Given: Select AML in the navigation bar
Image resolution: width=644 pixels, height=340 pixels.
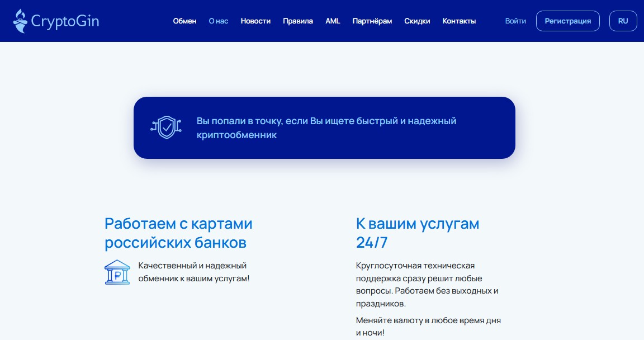Looking at the screenshot, I should coord(333,21).
